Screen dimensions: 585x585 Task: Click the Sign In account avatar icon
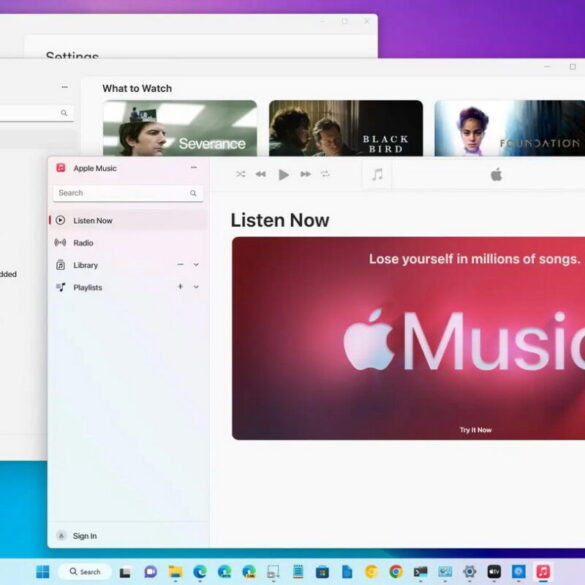pyautogui.click(x=62, y=536)
